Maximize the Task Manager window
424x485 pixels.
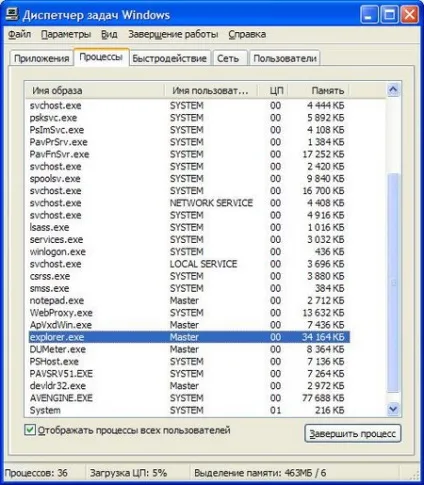[389, 15]
